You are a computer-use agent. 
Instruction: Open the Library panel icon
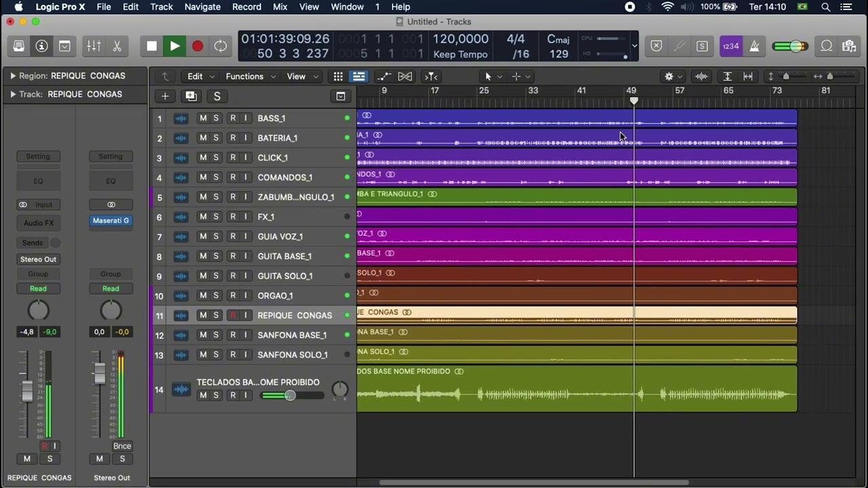pos(19,46)
